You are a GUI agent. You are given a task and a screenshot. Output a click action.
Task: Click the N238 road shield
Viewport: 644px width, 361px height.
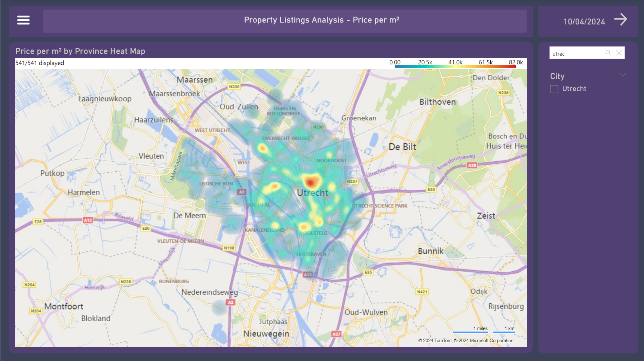point(503,92)
